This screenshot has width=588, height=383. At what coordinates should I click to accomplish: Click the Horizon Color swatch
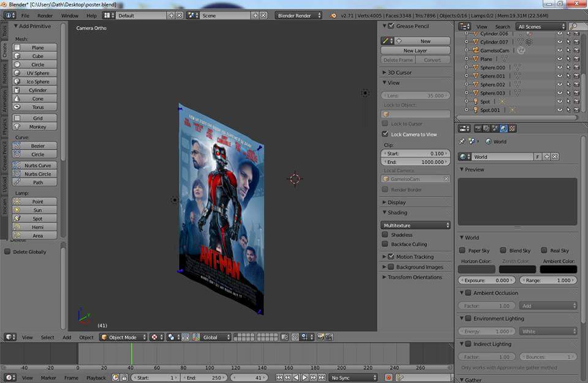click(477, 269)
